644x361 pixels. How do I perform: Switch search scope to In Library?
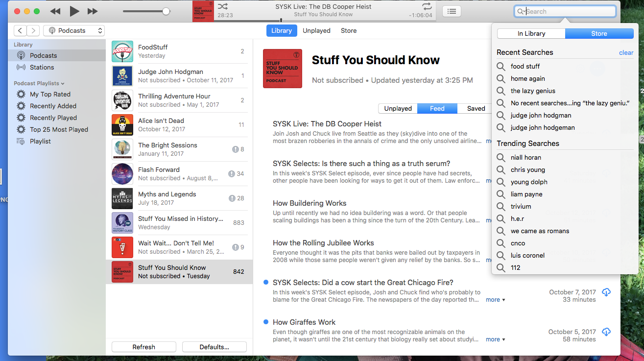point(531,34)
